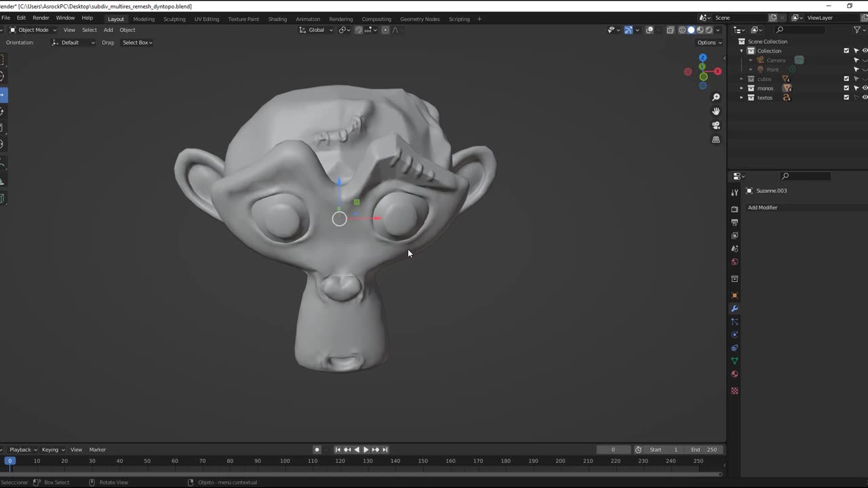Open the Render properties tab
This screenshot has width=868, height=488.
pos(734,209)
